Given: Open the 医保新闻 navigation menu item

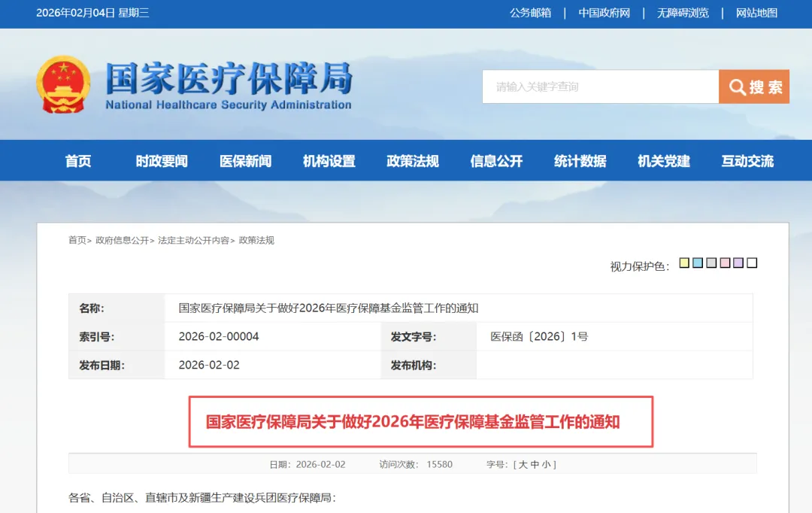Looking at the screenshot, I should point(245,160).
